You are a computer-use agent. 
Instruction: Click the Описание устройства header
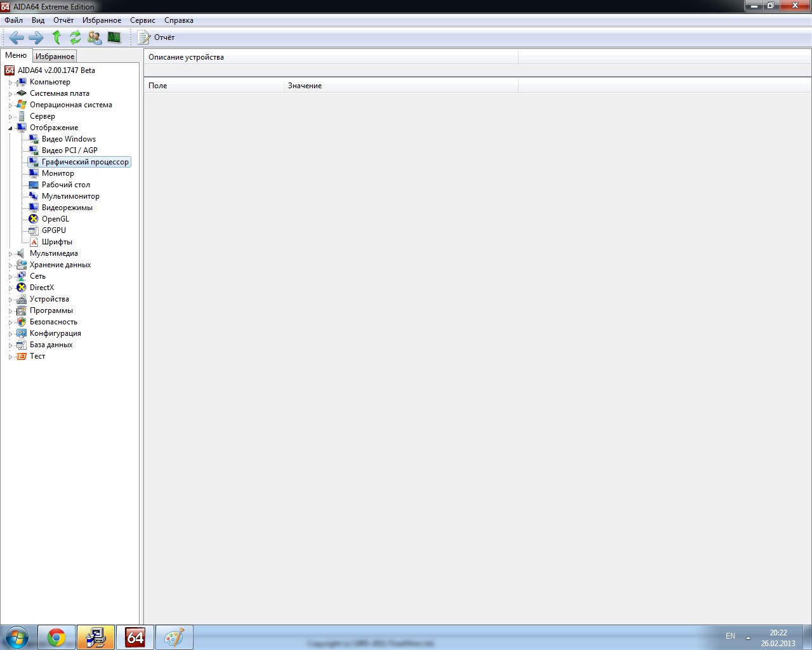click(x=331, y=57)
